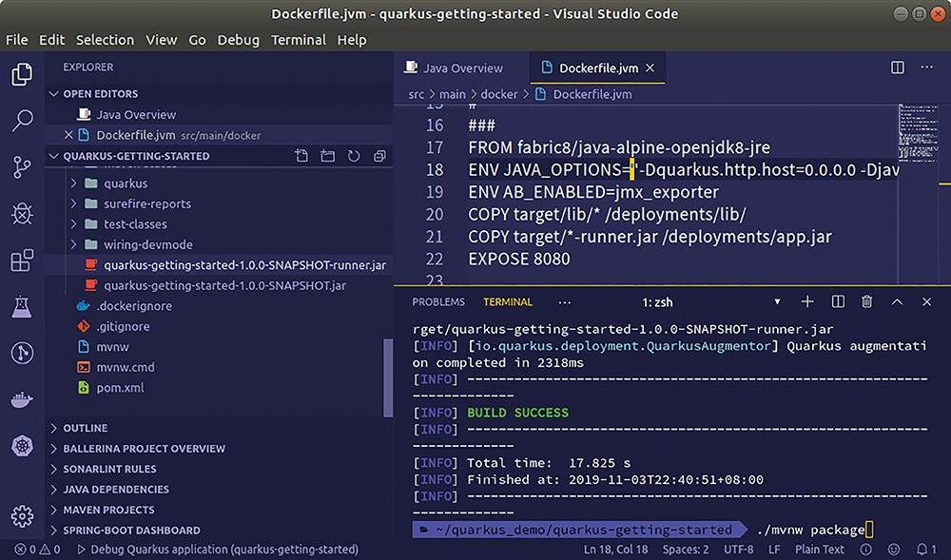Change file encoding UTF-8
This screenshot has height=560, width=951.
(x=739, y=550)
